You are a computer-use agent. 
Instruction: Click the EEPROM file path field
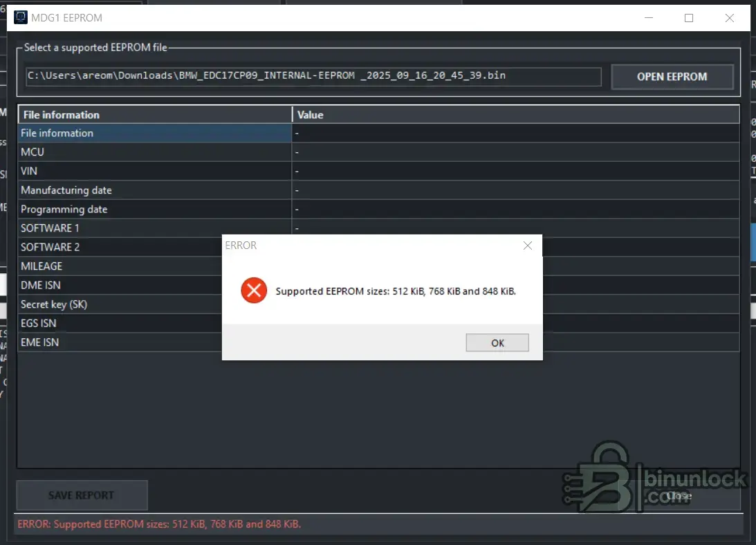313,75
